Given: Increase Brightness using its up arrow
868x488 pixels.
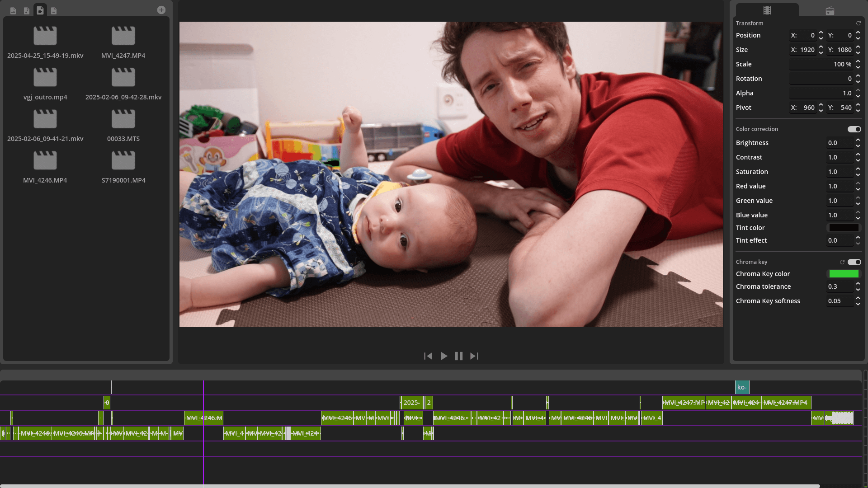Looking at the screenshot, I should click(858, 140).
